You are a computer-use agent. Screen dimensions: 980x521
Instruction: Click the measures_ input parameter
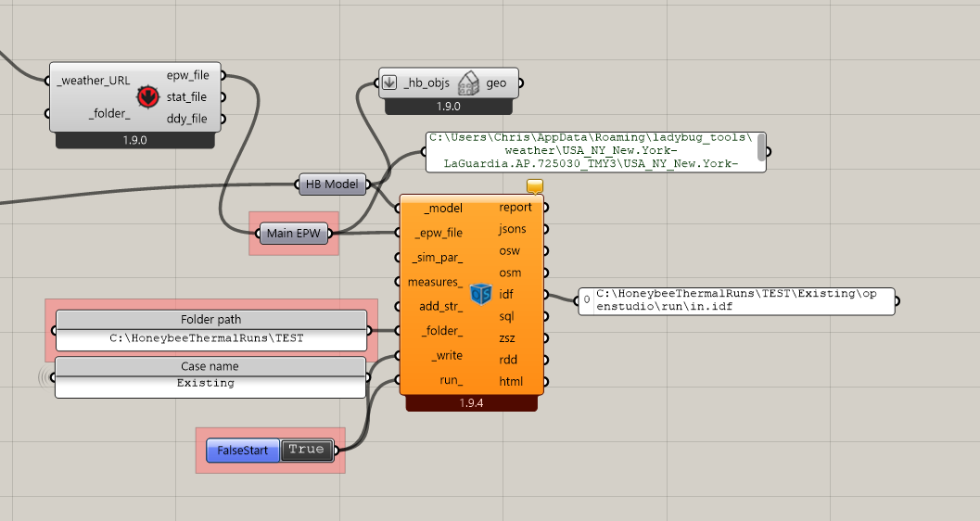[435, 282]
